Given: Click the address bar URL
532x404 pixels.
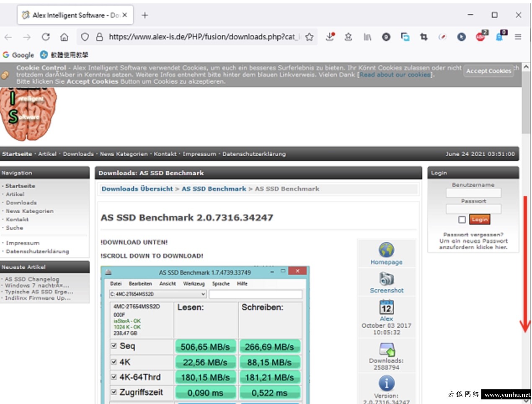Looking at the screenshot, I should click(x=204, y=37).
